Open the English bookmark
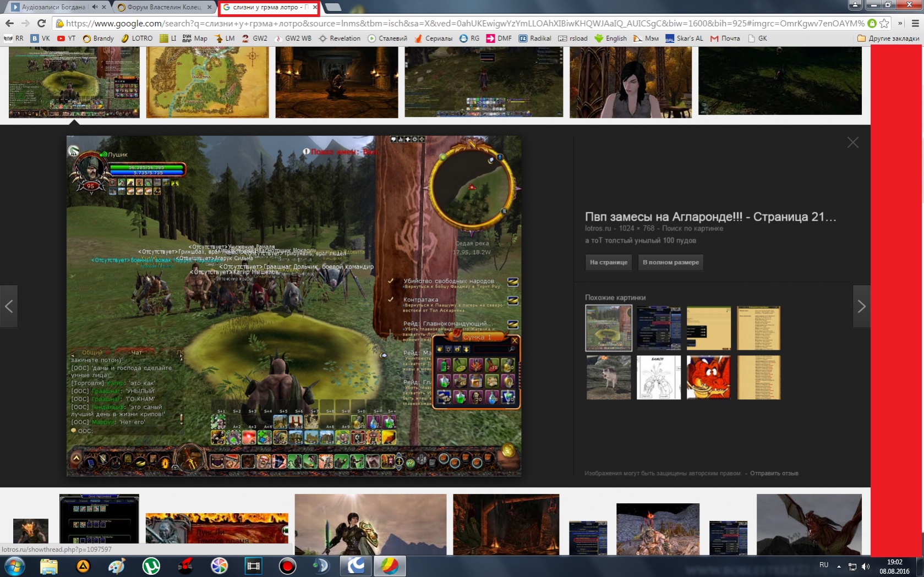924x577 pixels. pyautogui.click(x=610, y=39)
